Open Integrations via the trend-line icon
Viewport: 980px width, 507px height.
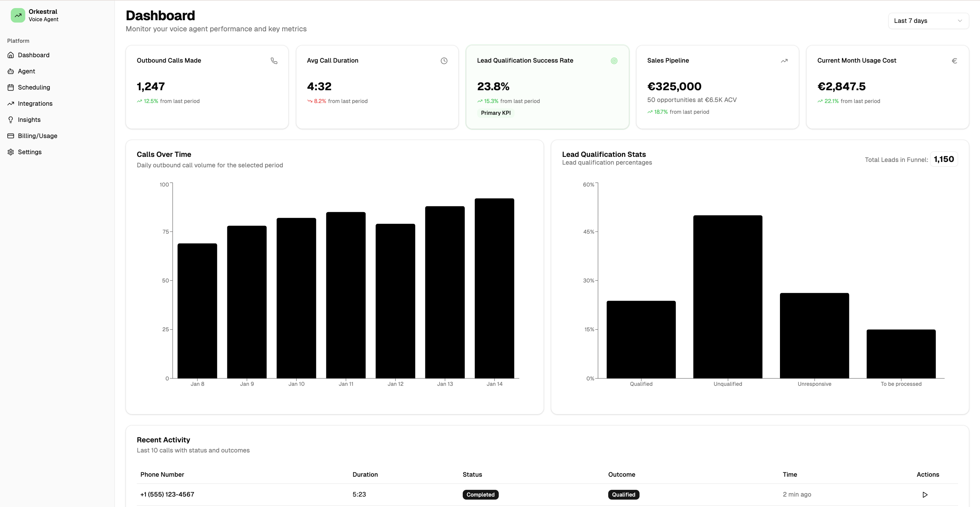pyautogui.click(x=11, y=103)
